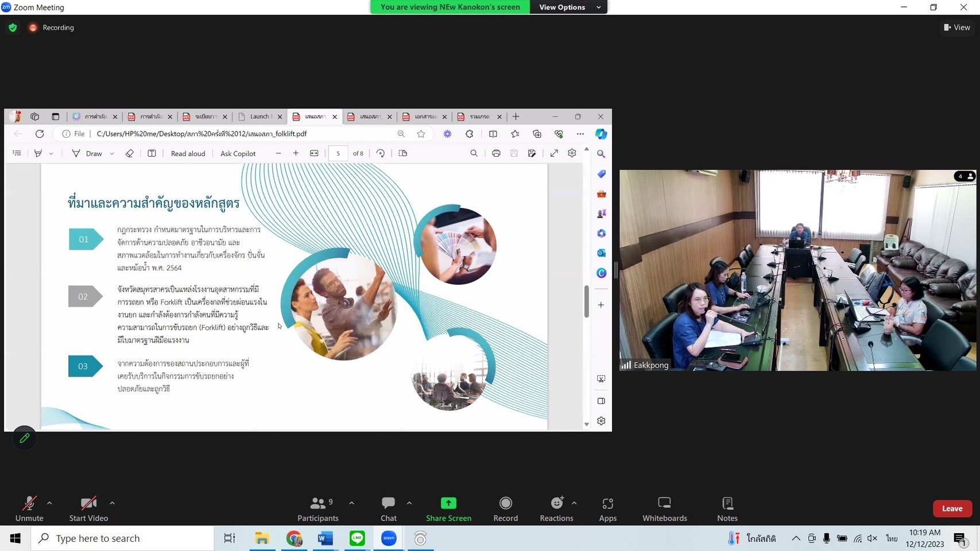
Task: Click the Eakkpong participant video tile
Action: point(797,270)
